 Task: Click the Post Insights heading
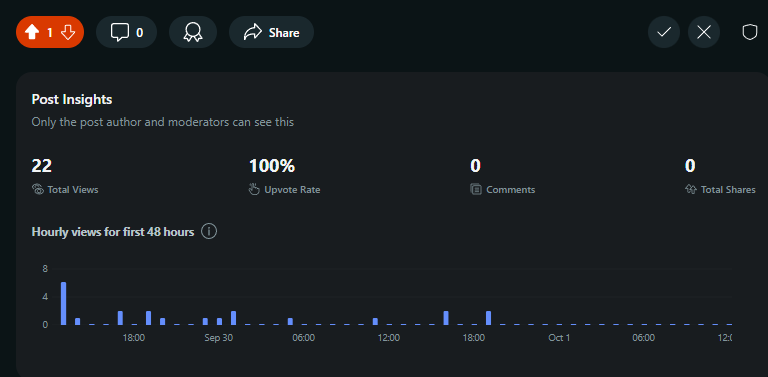tap(72, 99)
